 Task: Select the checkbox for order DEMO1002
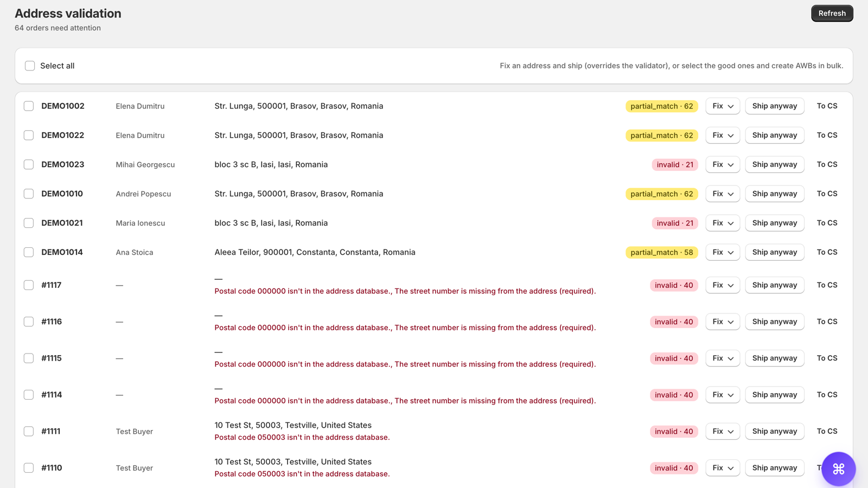click(29, 106)
